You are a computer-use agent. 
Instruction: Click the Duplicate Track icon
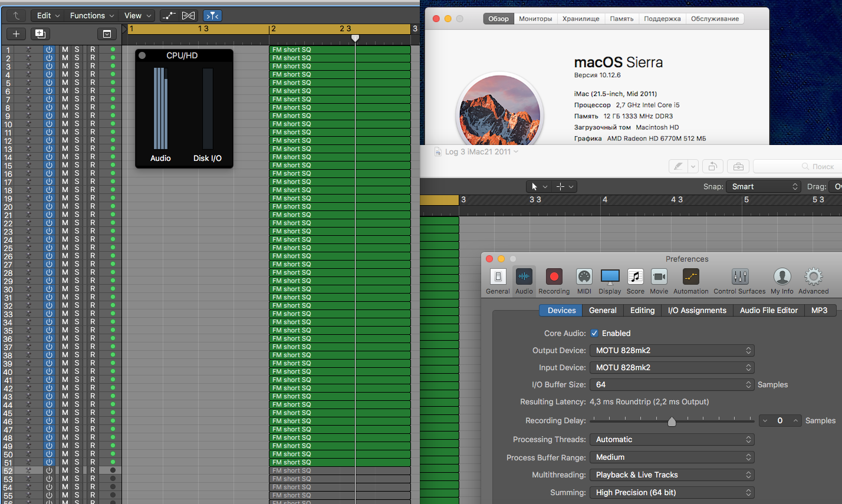[x=41, y=34]
